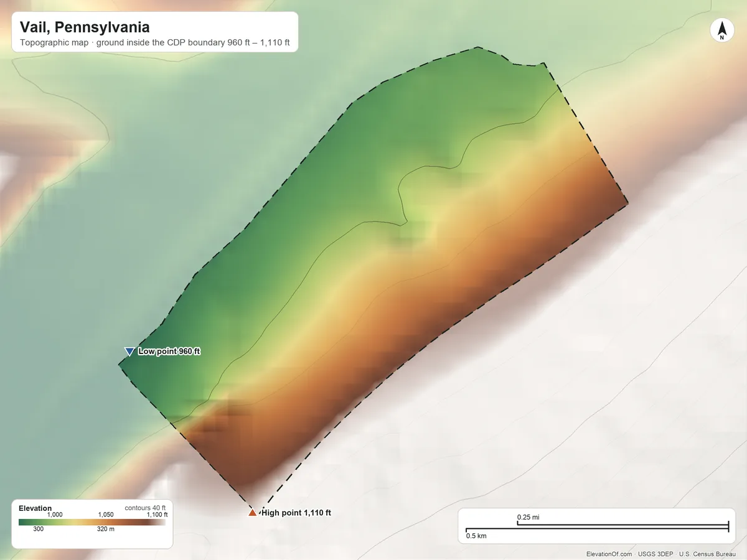Click the 'High point 1,110 ft' label
Viewport: 747px width, 560px height.
click(x=296, y=513)
